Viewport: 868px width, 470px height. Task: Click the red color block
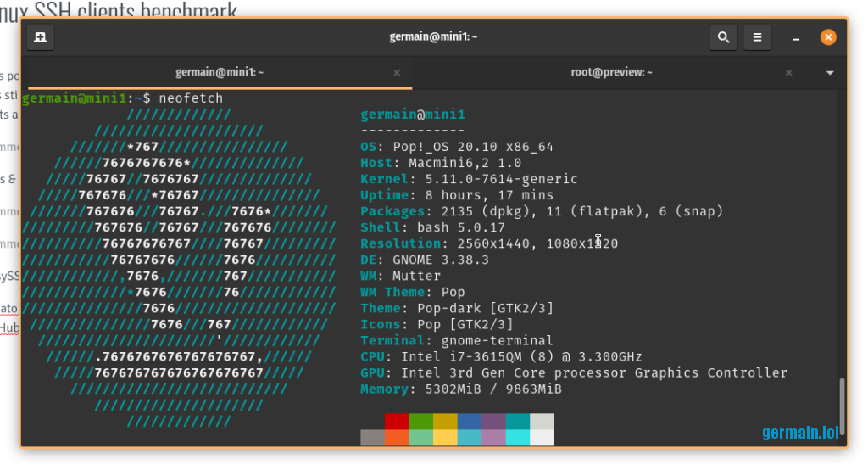(397, 422)
